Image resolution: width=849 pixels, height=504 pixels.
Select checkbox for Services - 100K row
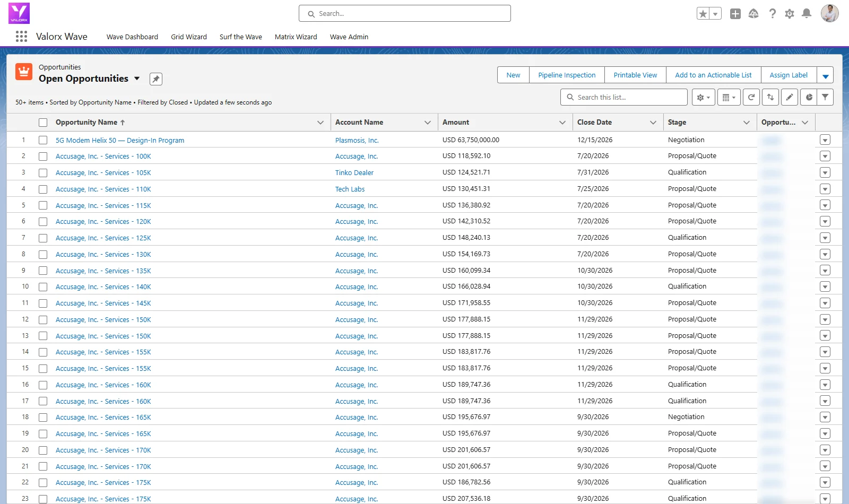pos(43,157)
